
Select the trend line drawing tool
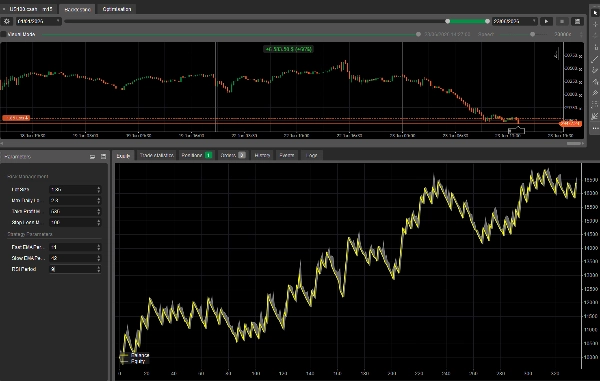click(595, 59)
